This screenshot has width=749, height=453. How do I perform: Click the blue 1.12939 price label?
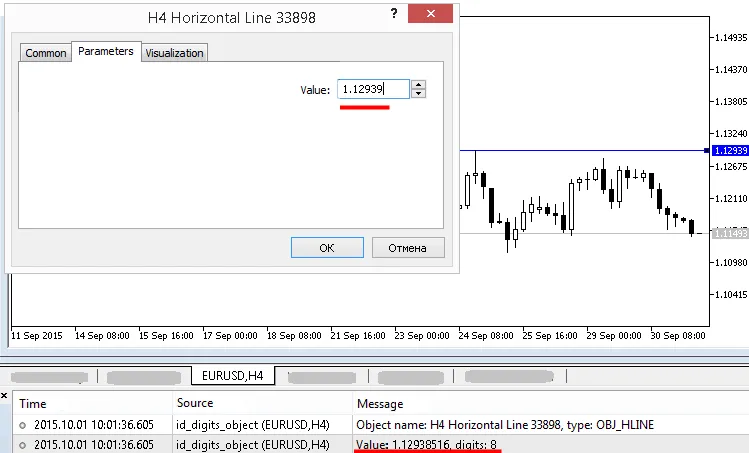click(731, 150)
